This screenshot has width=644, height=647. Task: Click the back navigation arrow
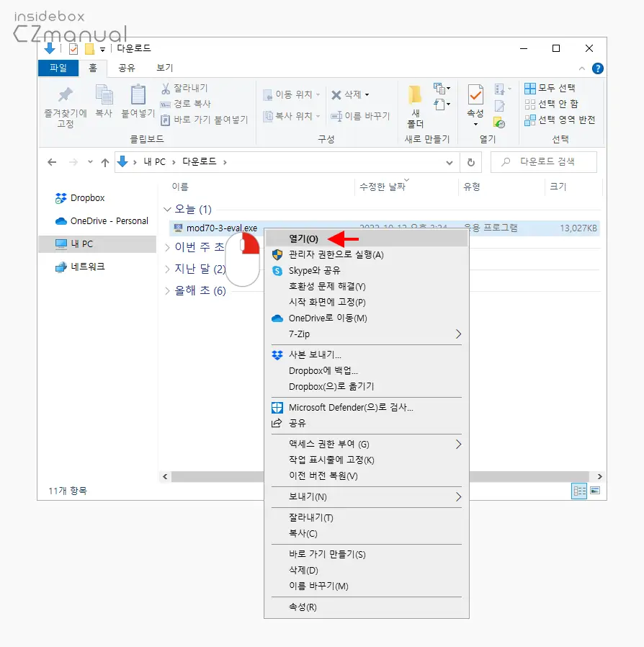[51, 161]
